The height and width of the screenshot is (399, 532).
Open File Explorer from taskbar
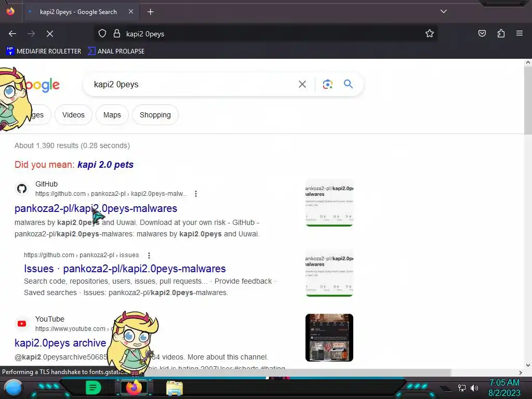(x=175, y=388)
